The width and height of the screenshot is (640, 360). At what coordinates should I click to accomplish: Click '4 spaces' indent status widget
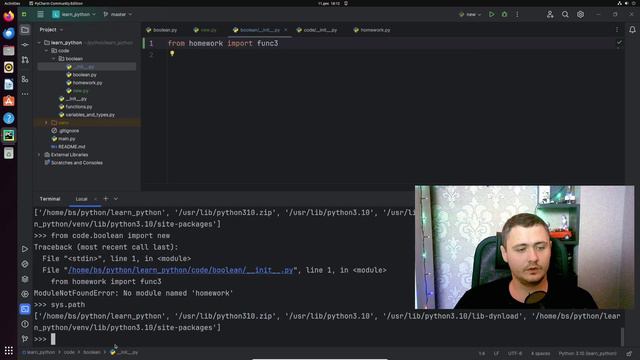coord(540,353)
